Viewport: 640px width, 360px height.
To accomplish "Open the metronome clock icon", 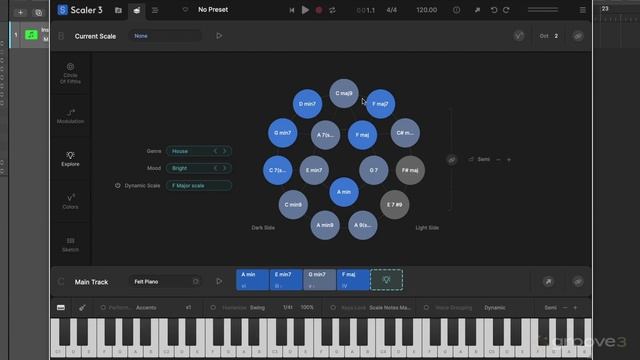I will (x=456, y=10).
